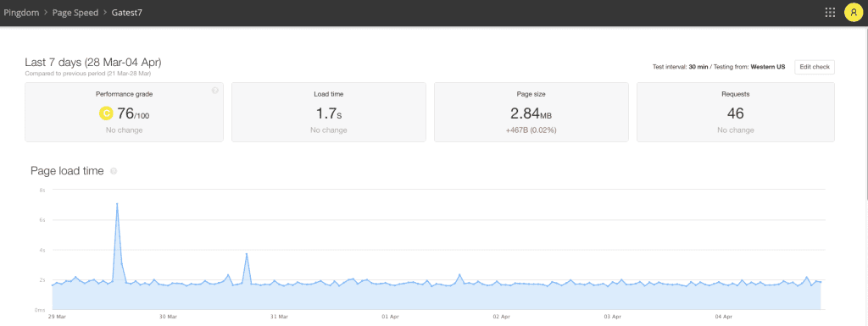The height and width of the screenshot is (326, 868).
Task: Click the second spike near 4s
Action: pos(247,254)
